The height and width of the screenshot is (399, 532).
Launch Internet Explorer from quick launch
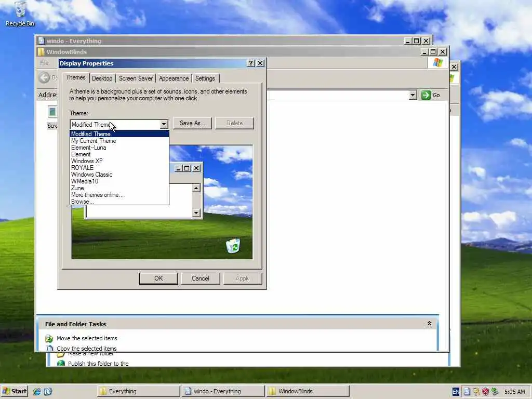(37, 392)
